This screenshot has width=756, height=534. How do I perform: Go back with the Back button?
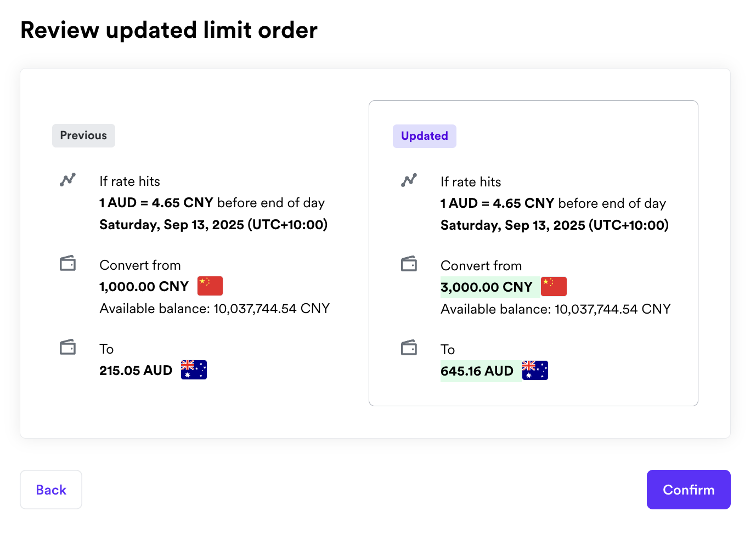point(51,490)
